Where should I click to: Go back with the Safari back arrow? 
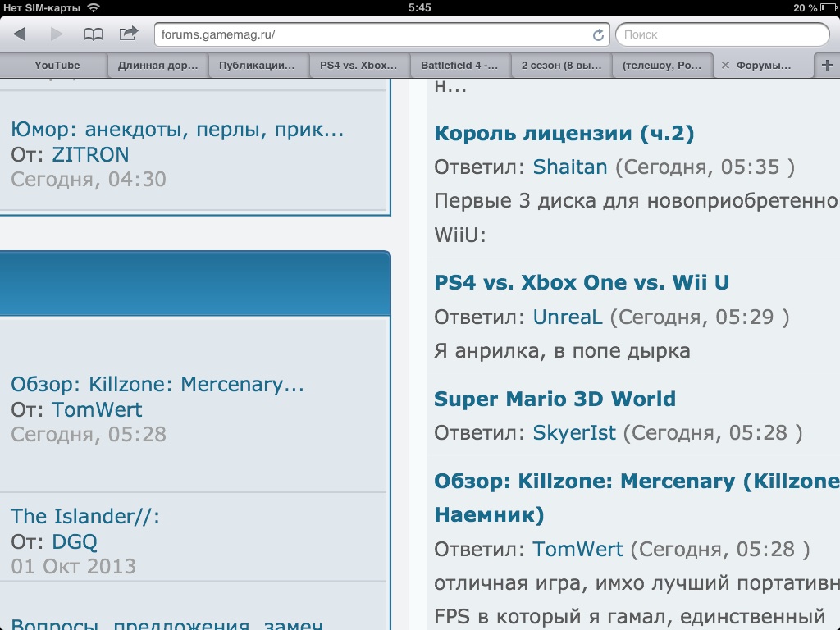pyautogui.click(x=20, y=34)
